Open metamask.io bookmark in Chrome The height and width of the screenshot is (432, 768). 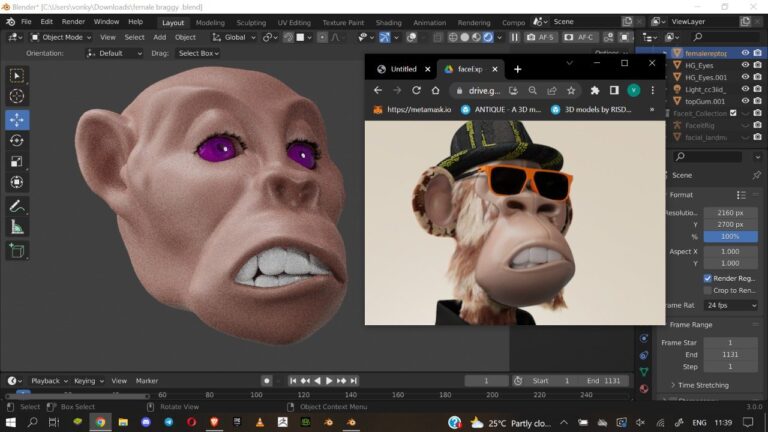point(412,110)
